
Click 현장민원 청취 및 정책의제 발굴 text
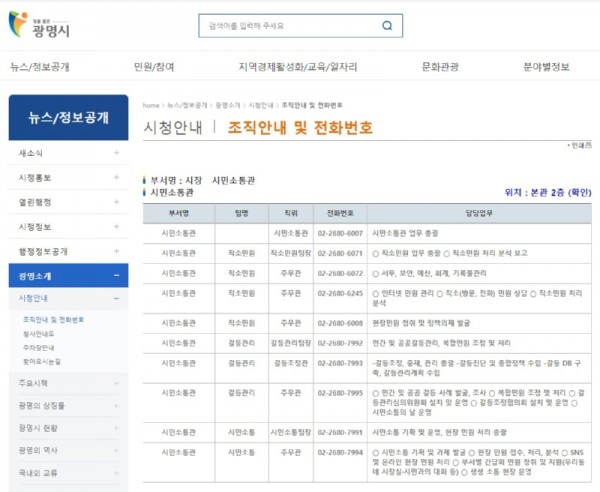(421, 323)
